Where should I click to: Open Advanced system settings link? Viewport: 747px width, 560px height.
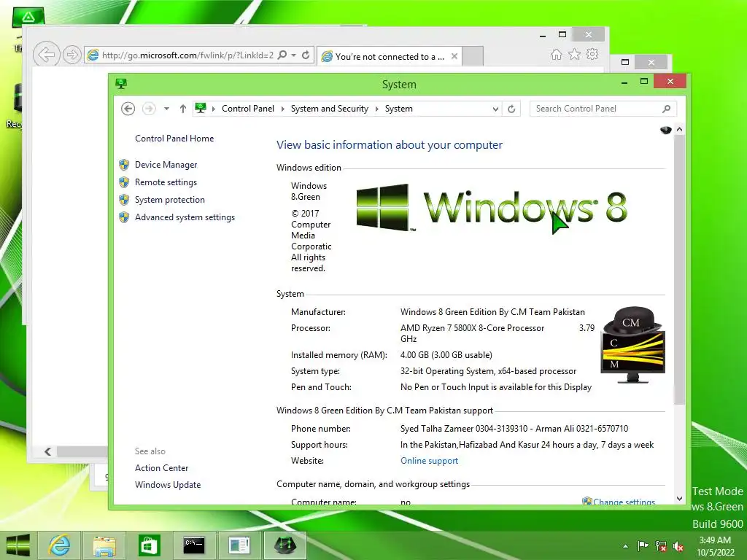(185, 217)
